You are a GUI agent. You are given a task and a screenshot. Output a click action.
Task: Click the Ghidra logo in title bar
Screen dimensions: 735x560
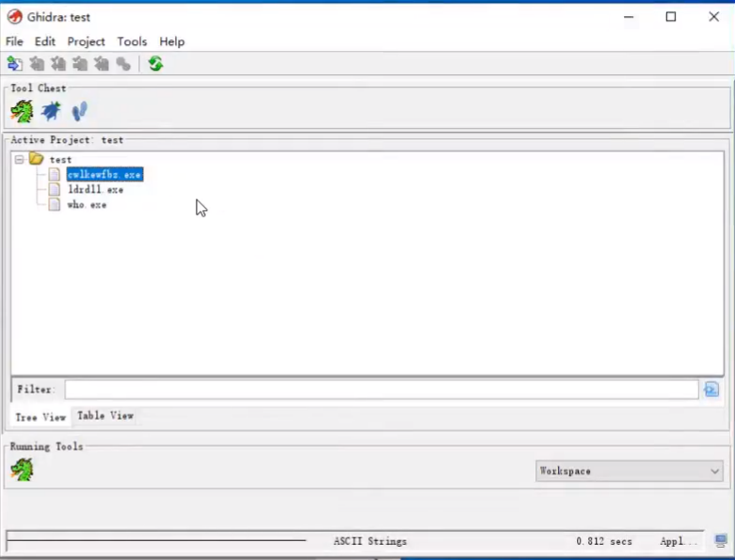[14, 17]
